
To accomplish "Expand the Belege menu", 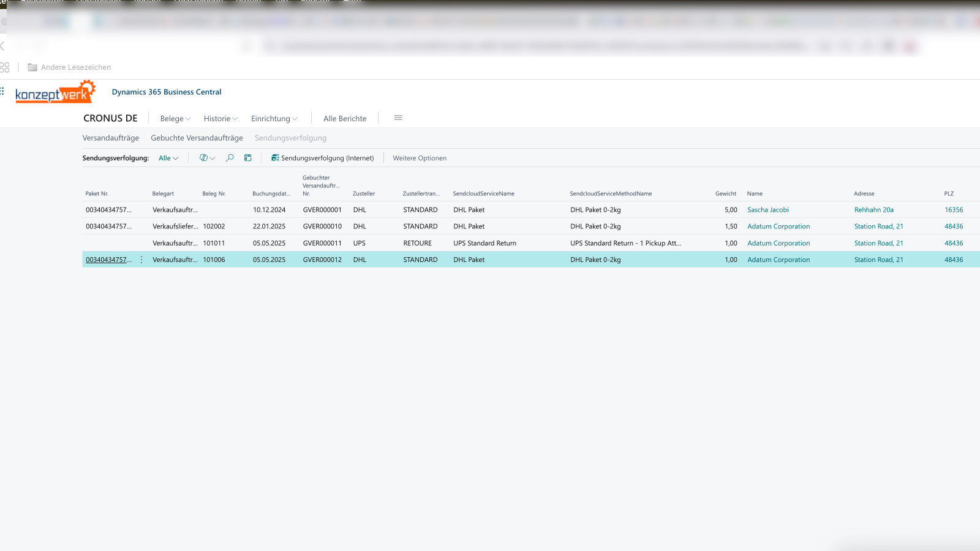I will (175, 119).
